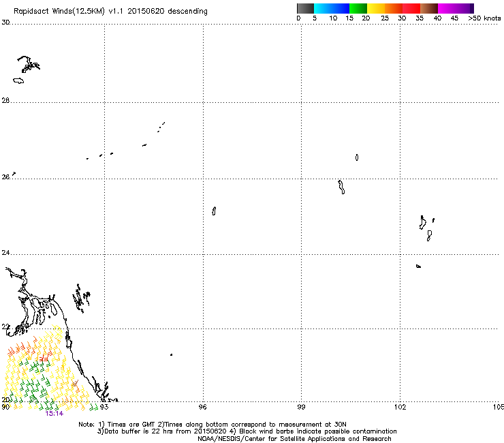Click the magenta 40–45 knots legend segment
Image resolution: width=504 pixels, height=443 pixels.
pos(447,8)
